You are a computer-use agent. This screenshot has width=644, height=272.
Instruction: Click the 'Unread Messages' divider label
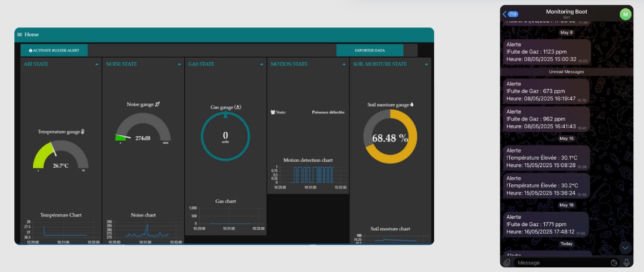pos(566,72)
